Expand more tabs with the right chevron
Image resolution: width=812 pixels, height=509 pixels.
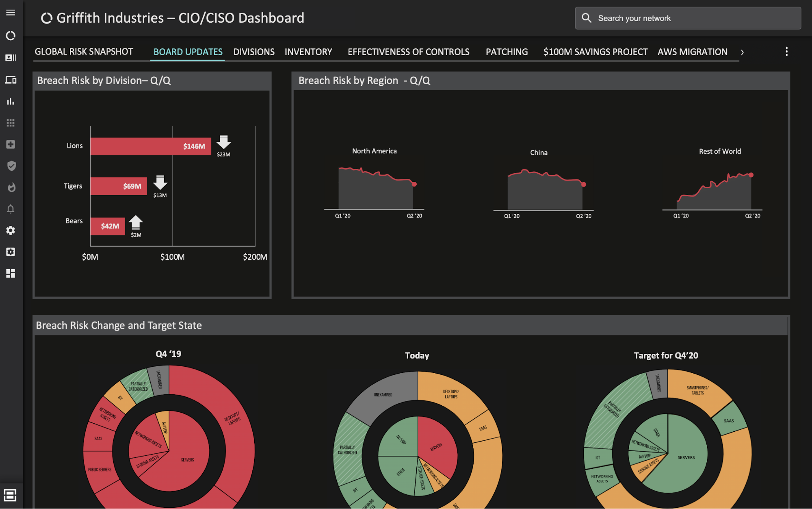(x=742, y=52)
